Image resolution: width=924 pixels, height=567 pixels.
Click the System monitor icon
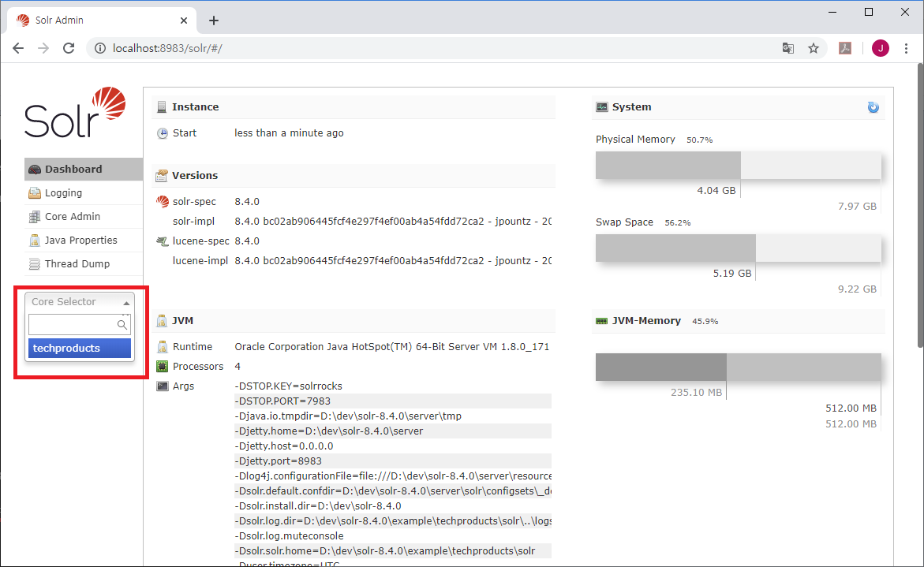point(601,107)
